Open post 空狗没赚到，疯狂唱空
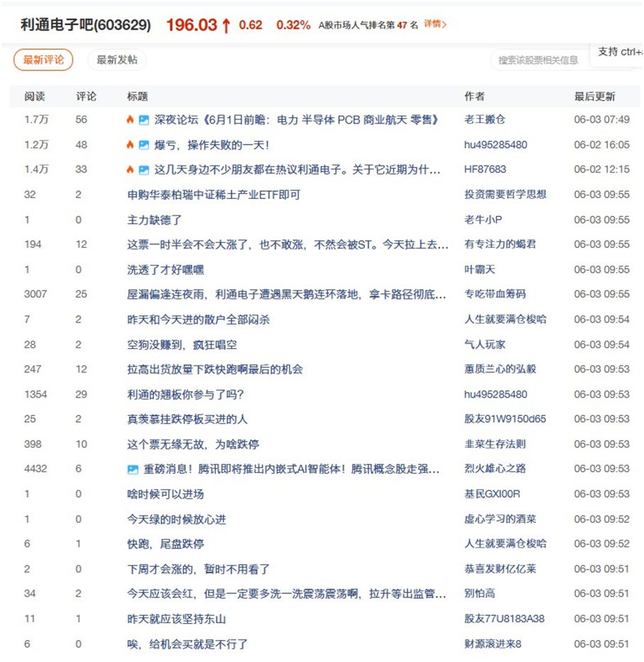The image size is (644, 662). click(182, 345)
